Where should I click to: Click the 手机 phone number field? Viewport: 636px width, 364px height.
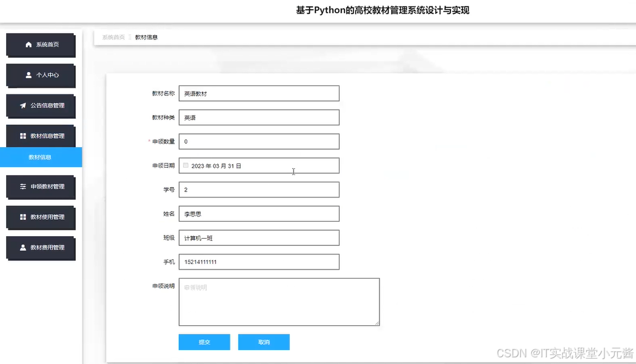259,262
